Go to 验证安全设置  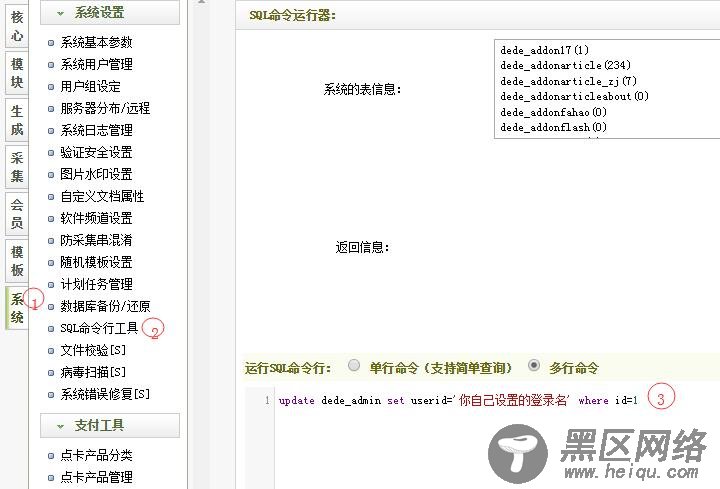[x=96, y=152]
